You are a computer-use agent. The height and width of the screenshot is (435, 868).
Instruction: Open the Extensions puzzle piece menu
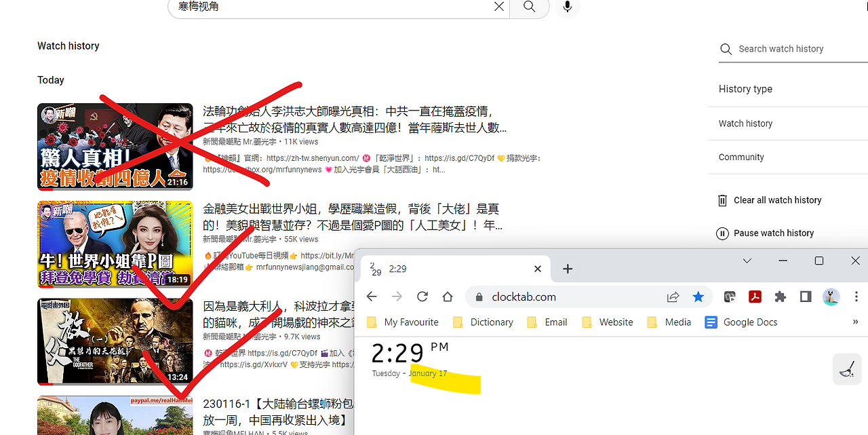pos(781,297)
